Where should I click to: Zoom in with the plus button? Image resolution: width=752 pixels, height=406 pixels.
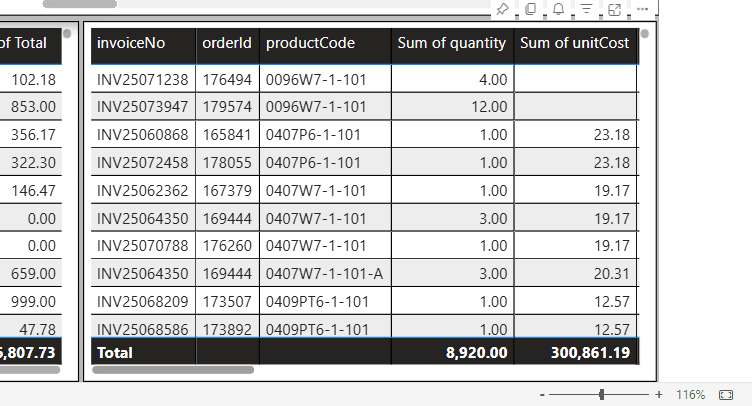click(x=658, y=395)
